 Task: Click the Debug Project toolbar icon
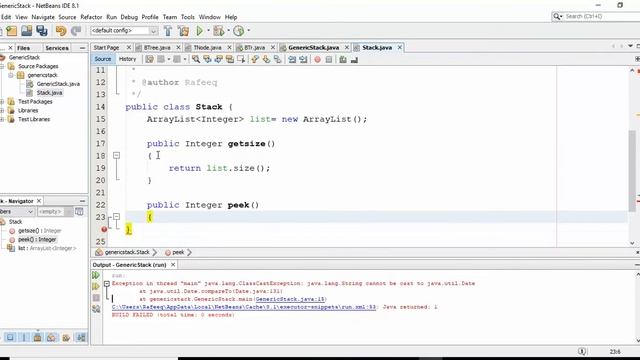point(219,31)
